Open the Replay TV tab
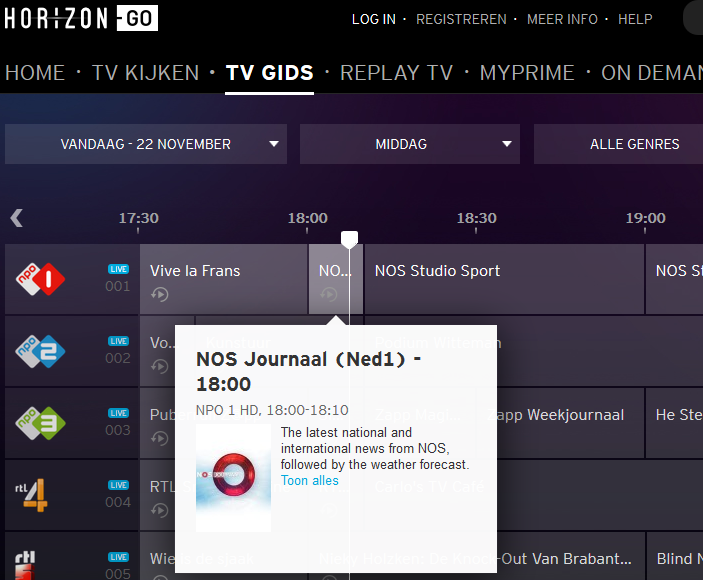The height and width of the screenshot is (580, 703). (396, 73)
